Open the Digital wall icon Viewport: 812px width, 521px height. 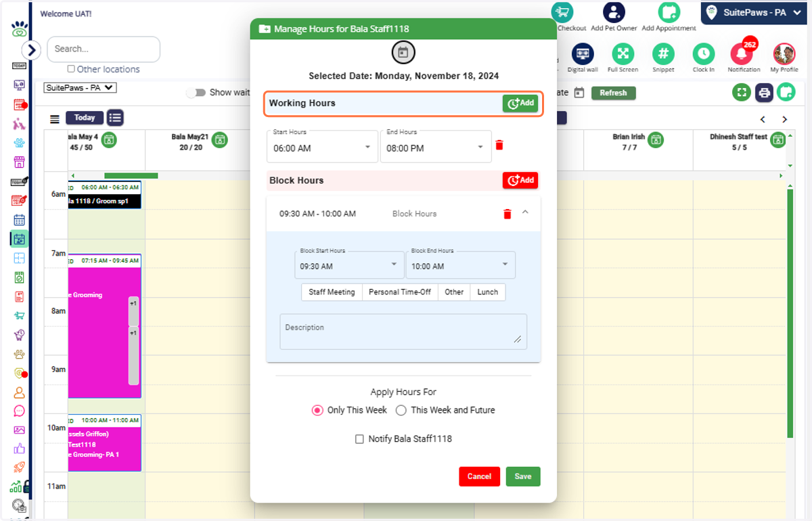coord(583,54)
